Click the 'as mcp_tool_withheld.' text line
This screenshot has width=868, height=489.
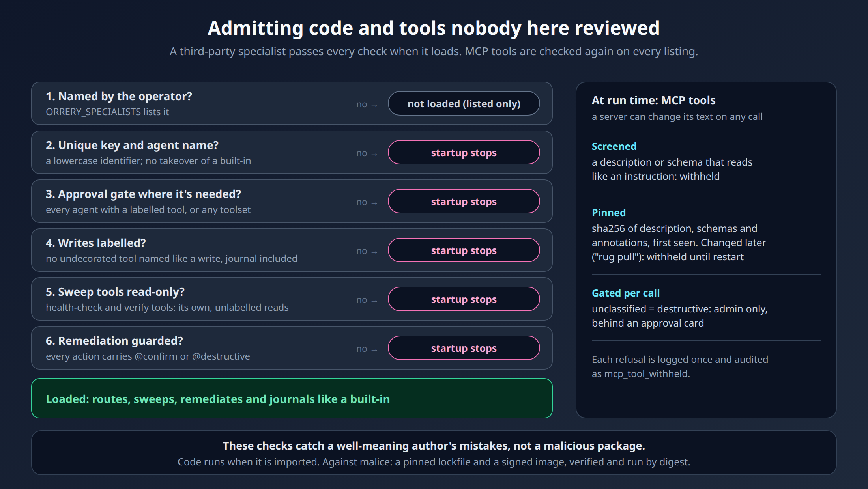click(641, 374)
